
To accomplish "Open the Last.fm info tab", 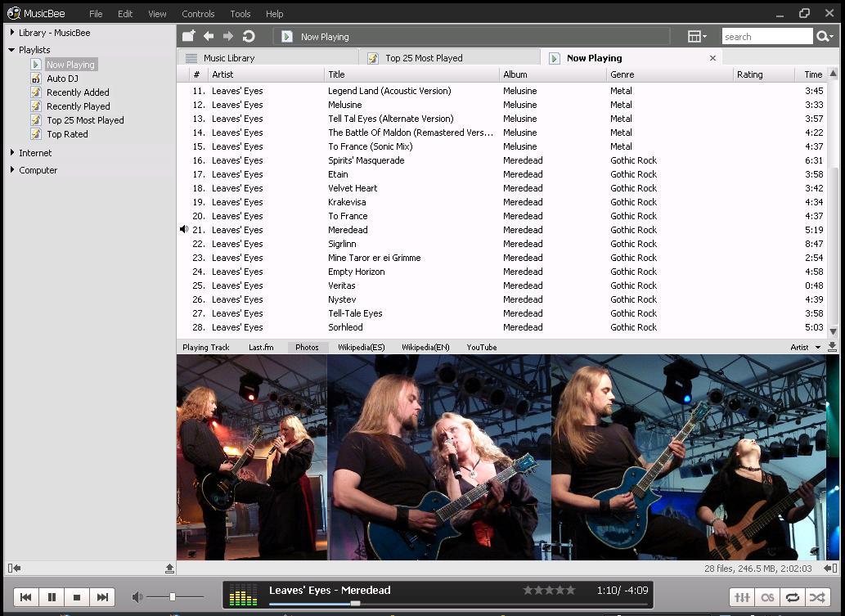I will pyautogui.click(x=261, y=347).
